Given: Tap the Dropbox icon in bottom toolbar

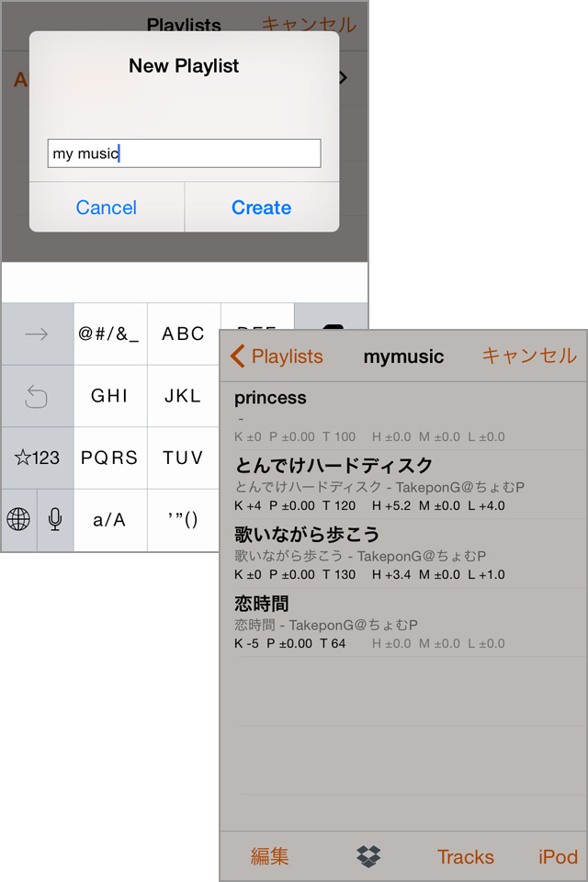Looking at the screenshot, I should pos(367,857).
